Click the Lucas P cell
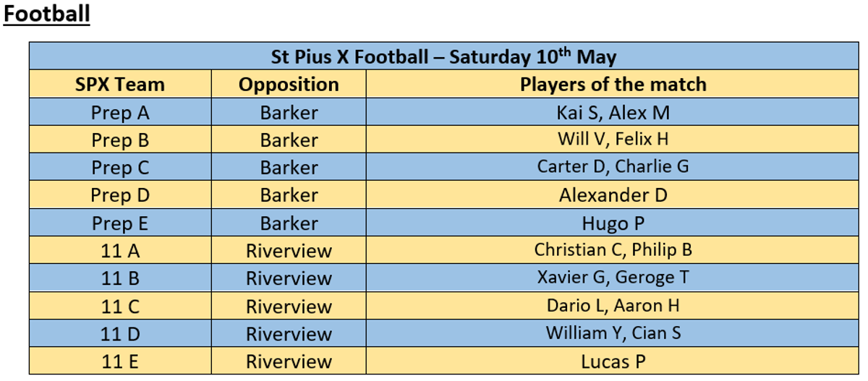The image size is (868, 381). click(613, 361)
